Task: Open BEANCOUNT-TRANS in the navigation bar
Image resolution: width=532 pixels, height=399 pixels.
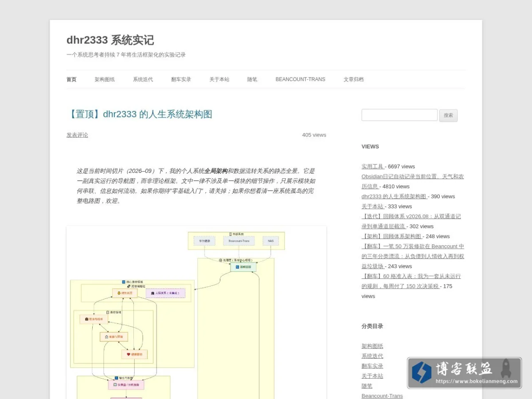Action: 300,79
